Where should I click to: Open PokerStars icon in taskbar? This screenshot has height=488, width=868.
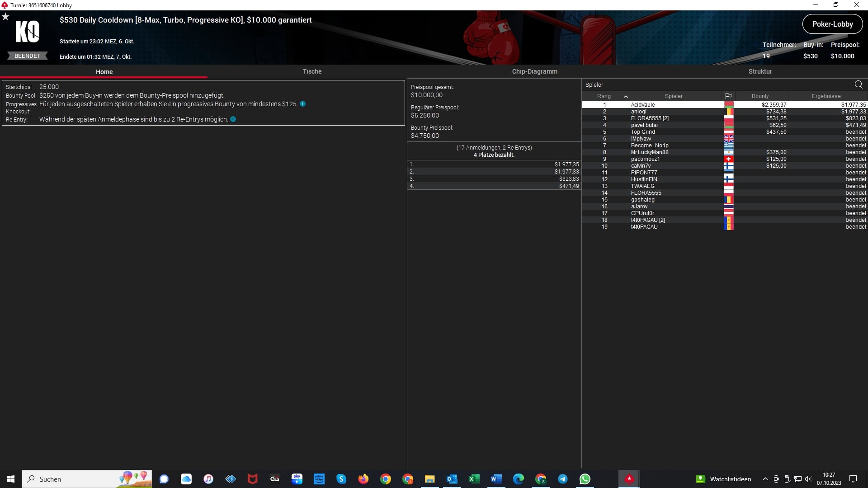coord(629,479)
